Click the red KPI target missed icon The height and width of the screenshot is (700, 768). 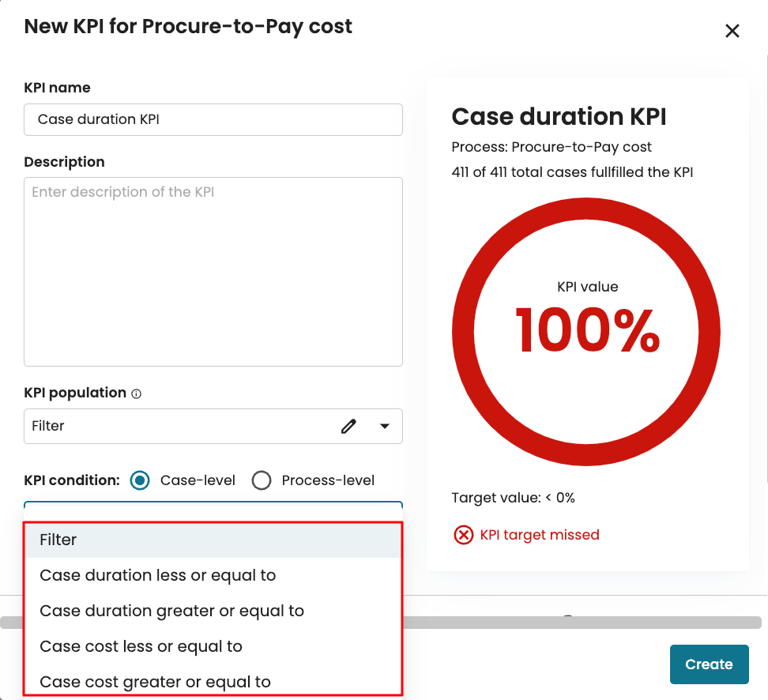pos(463,535)
